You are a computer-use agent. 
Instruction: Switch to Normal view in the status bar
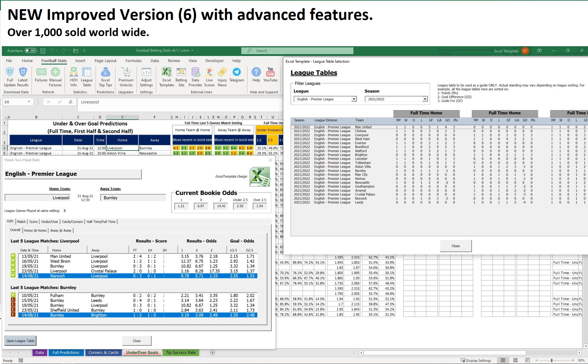click(x=503, y=360)
